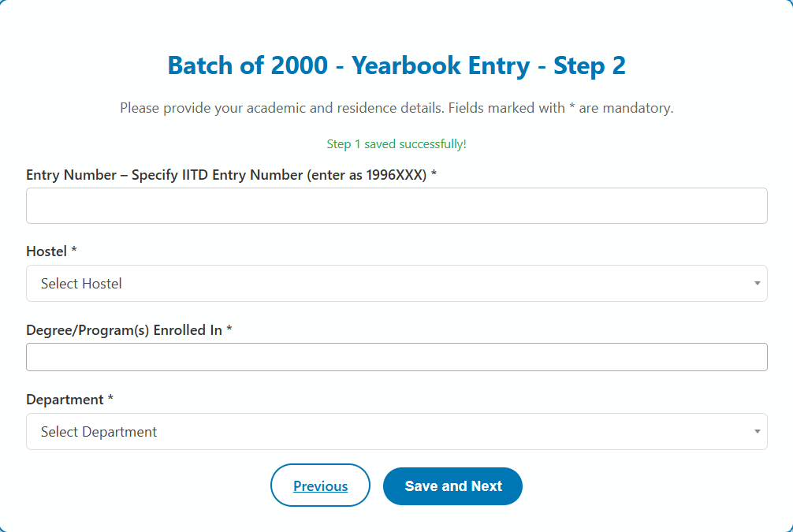Go back via the Previous link

pos(320,485)
